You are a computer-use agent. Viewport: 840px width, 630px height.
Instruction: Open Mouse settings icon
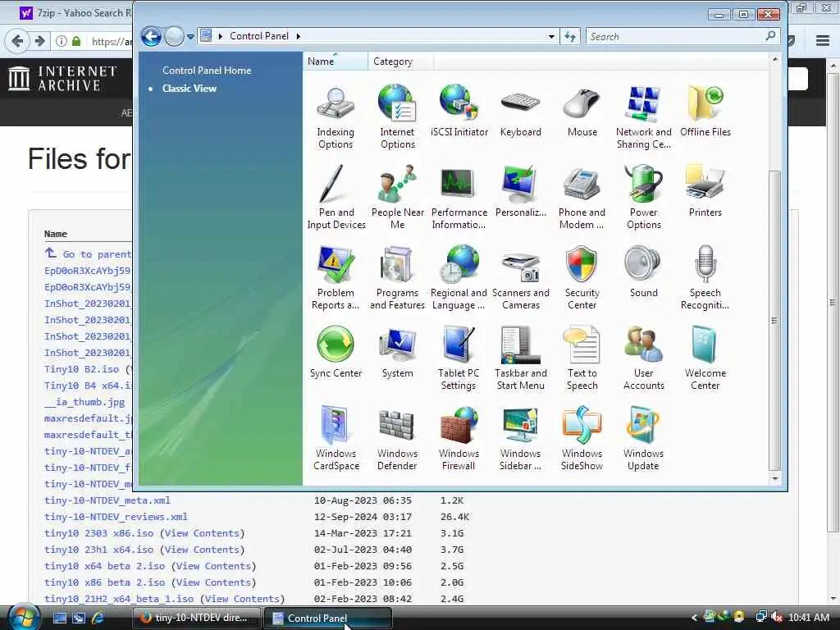click(x=582, y=111)
